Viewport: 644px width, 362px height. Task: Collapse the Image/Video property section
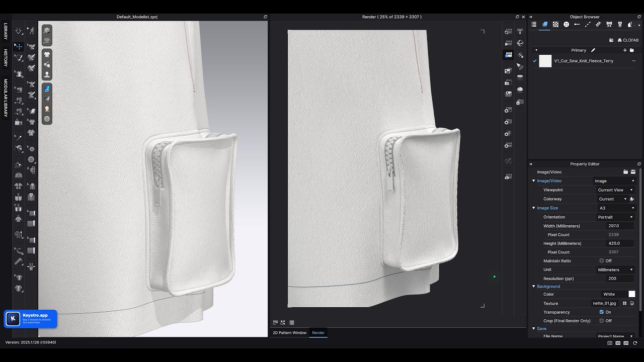(534, 181)
